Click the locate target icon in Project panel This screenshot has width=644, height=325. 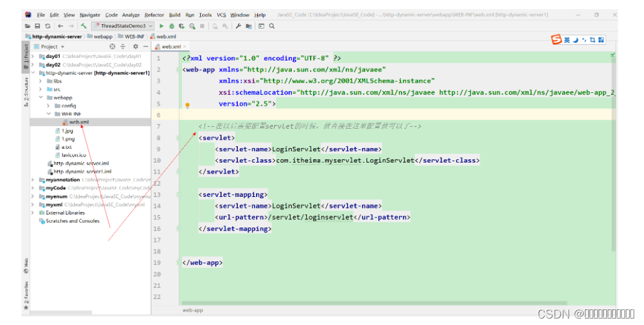point(112,46)
